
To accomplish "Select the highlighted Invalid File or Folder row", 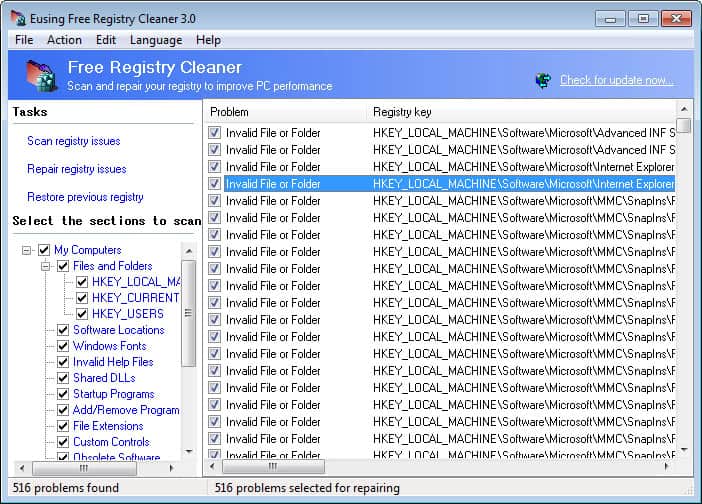I will pyautogui.click(x=449, y=184).
